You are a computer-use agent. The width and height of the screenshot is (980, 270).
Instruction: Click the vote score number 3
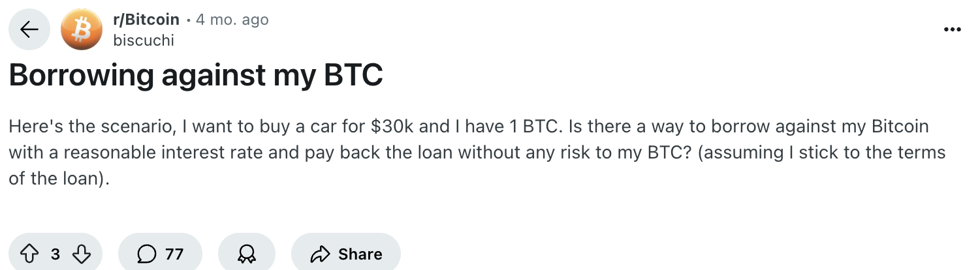pyautogui.click(x=55, y=254)
